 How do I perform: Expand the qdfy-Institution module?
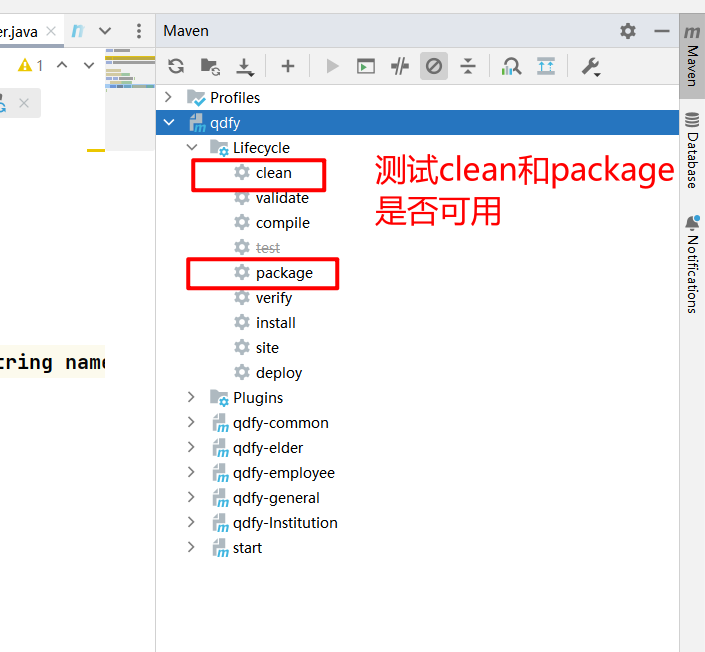pyautogui.click(x=191, y=522)
